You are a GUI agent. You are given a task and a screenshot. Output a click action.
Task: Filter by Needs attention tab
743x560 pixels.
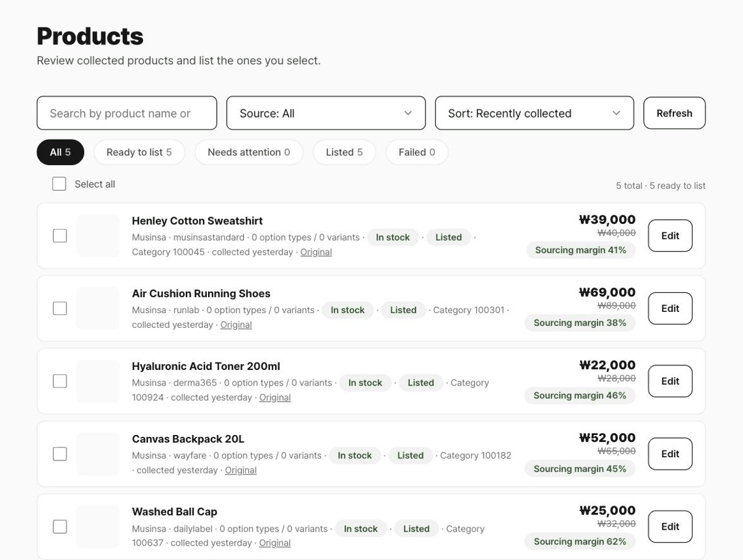click(249, 152)
